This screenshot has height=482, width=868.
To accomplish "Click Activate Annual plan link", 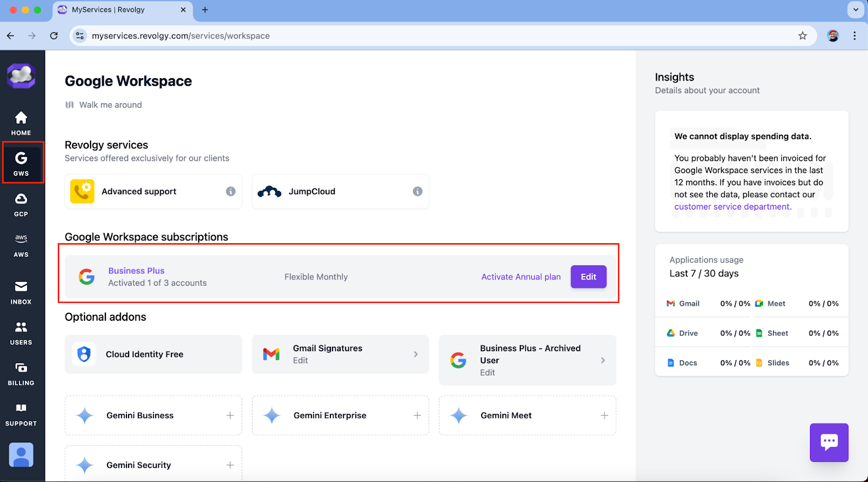I will [x=521, y=277].
